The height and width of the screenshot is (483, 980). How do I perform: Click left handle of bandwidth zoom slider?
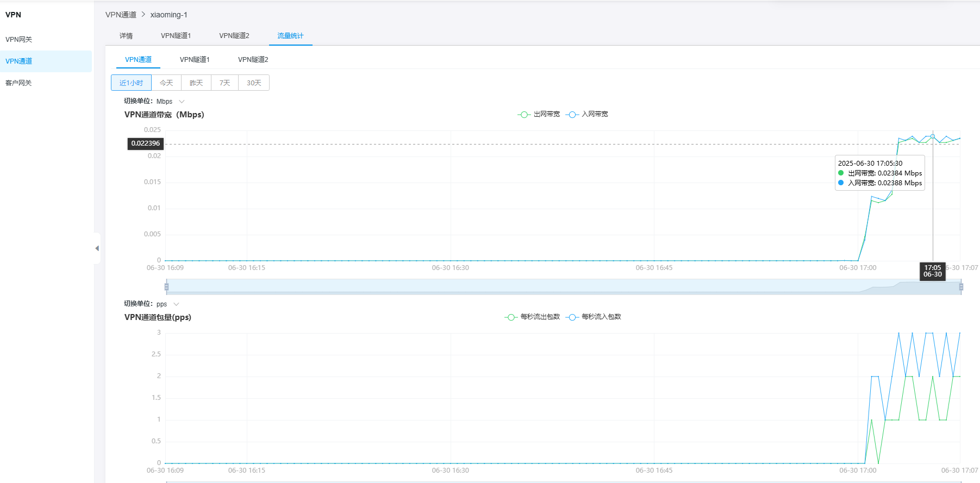(x=166, y=286)
